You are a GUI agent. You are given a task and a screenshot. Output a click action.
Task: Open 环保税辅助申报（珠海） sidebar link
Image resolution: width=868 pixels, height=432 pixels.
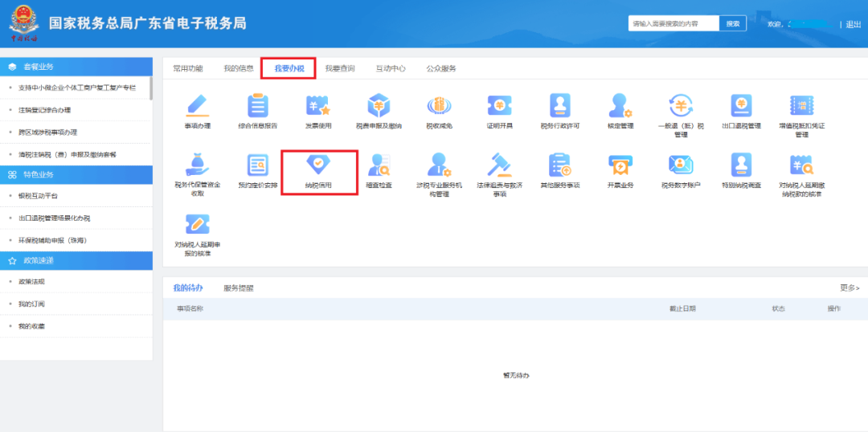pyautogui.click(x=52, y=241)
